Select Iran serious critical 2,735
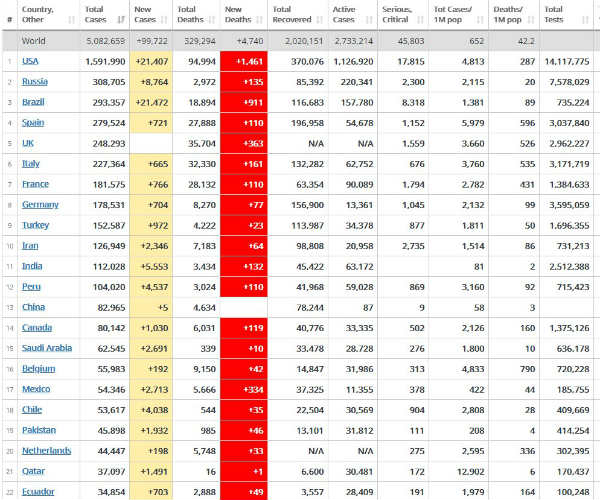600x500 pixels. 413,246
